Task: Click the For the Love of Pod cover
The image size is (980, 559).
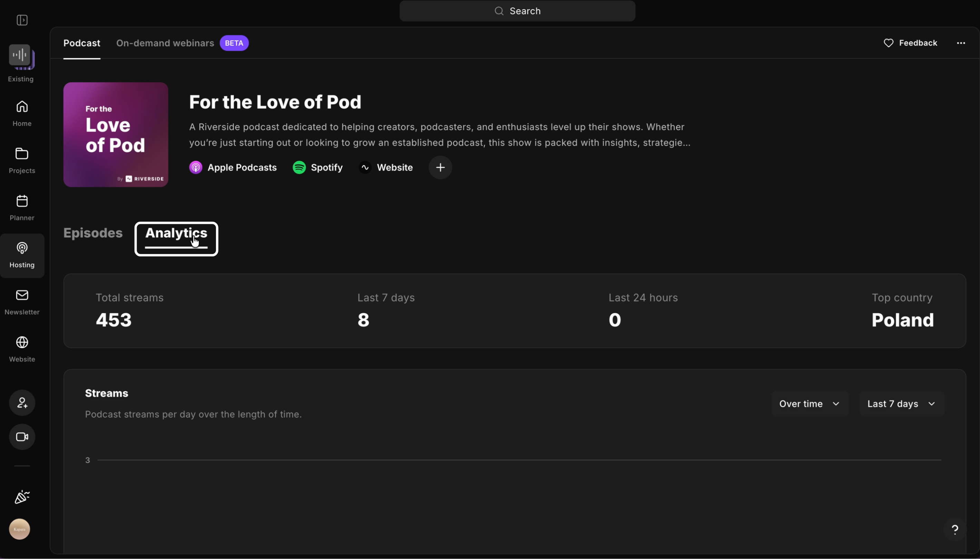Action: pyautogui.click(x=116, y=135)
